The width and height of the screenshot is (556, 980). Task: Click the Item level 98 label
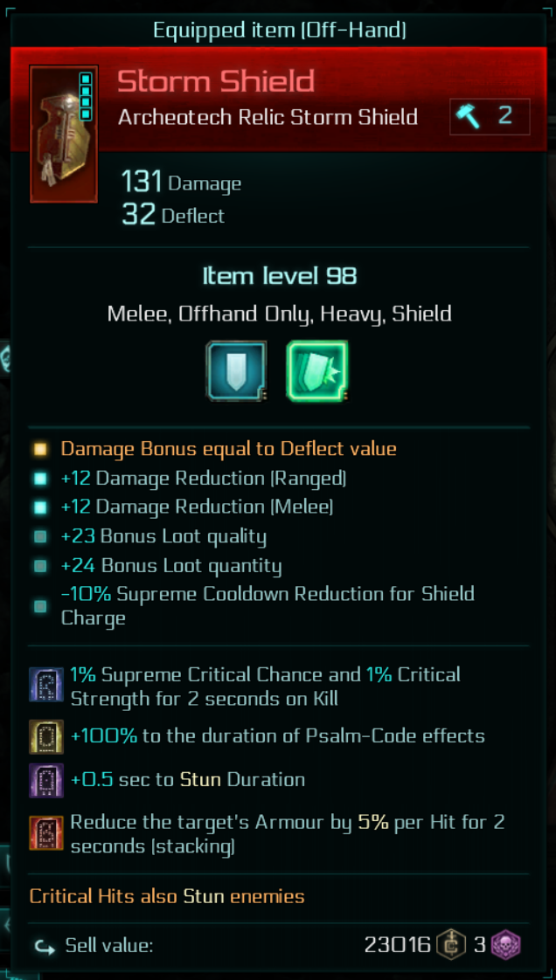point(279,277)
